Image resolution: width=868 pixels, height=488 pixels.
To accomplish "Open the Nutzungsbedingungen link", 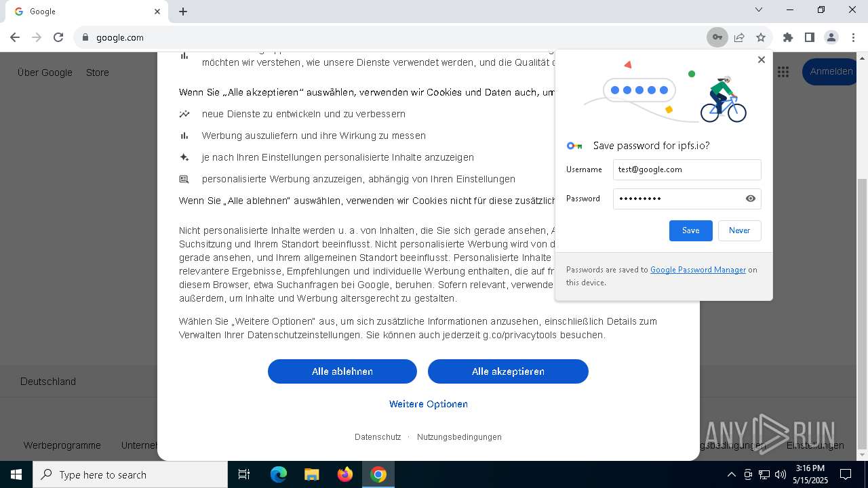I will coord(459,437).
